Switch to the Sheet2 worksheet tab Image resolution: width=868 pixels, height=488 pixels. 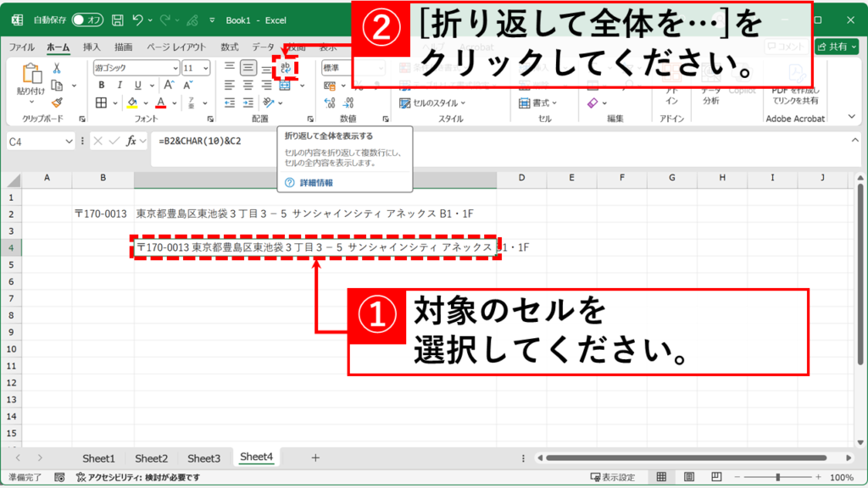151,458
